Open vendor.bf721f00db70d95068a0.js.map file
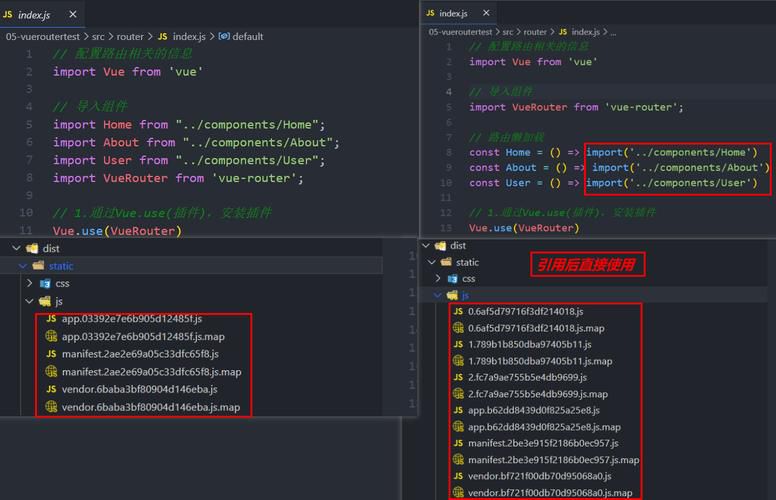Viewport: 776px width, 500px height. pyautogui.click(x=550, y=493)
